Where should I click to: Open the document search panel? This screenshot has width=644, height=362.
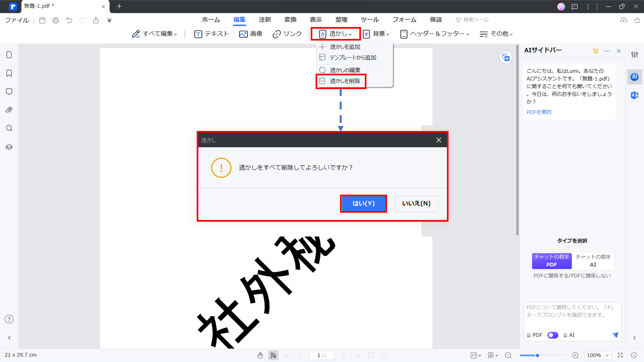9,128
